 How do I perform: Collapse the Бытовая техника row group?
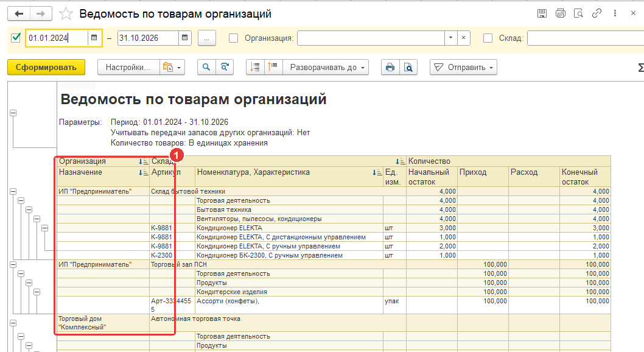[x=29, y=210]
